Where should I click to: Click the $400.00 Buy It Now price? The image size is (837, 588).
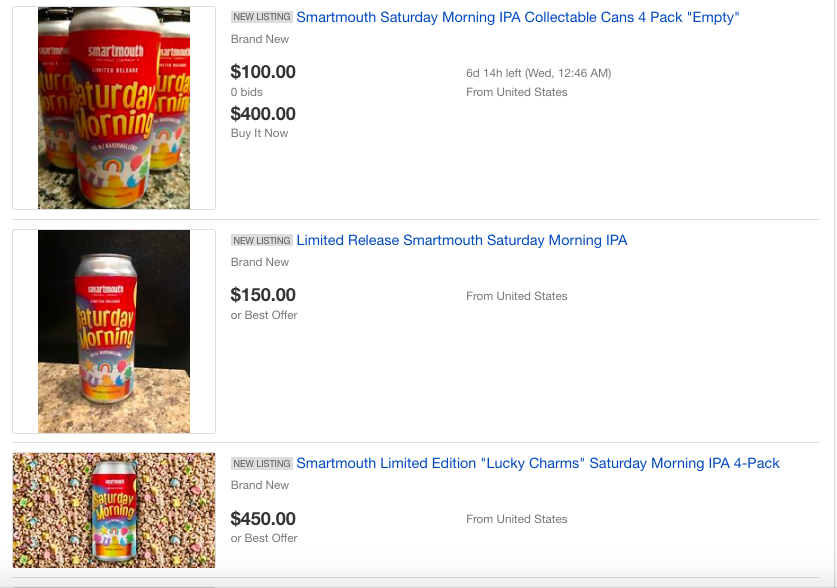[263, 114]
